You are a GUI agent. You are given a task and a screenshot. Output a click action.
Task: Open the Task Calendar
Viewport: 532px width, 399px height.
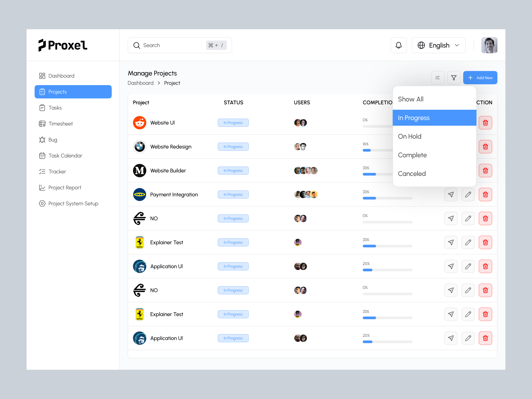(65, 155)
